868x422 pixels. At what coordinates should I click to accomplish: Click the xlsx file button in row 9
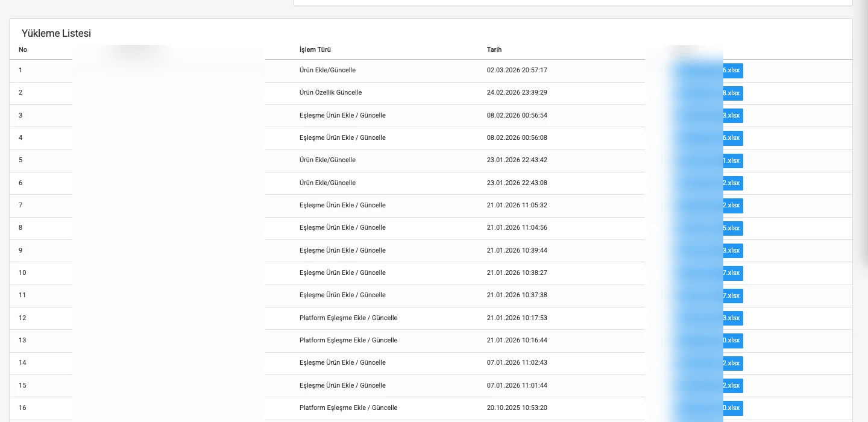(732, 251)
